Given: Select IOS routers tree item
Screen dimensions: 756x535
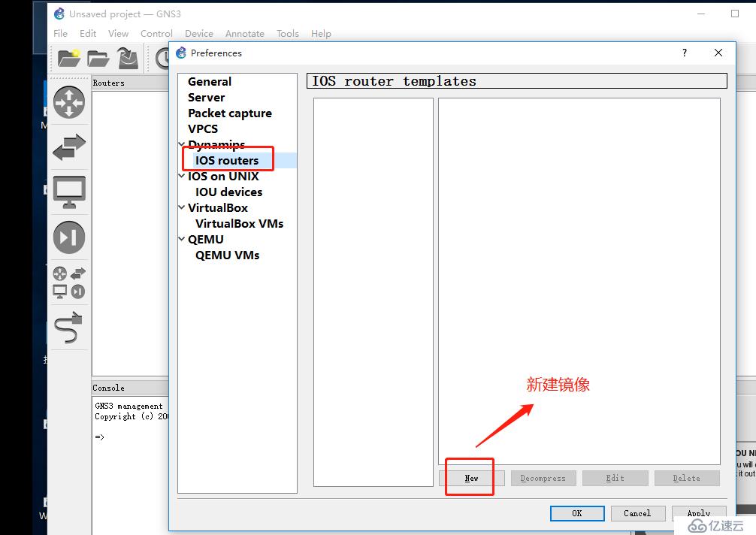Looking at the screenshot, I should [227, 161].
